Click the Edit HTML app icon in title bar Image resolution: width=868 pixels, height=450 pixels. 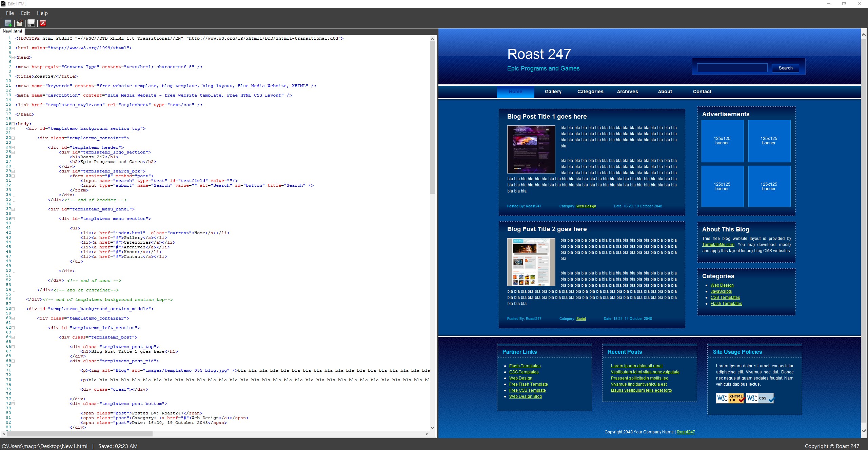(x=3, y=4)
